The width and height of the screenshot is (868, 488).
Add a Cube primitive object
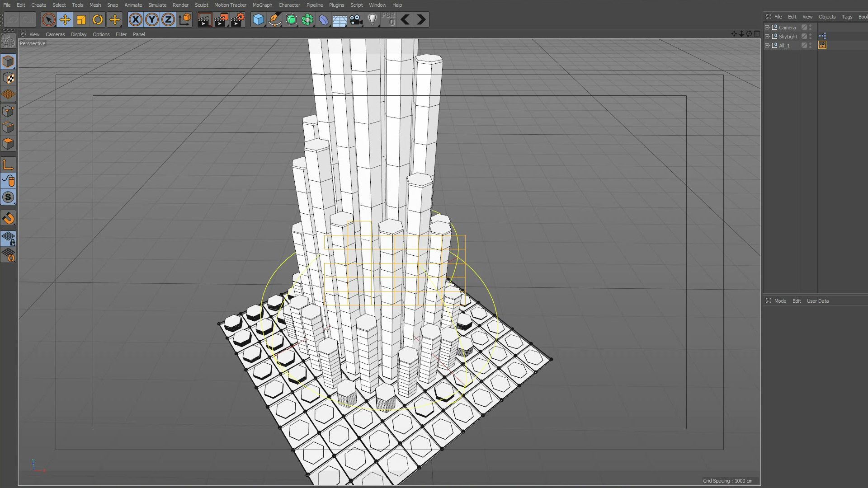click(x=258, y=19)
